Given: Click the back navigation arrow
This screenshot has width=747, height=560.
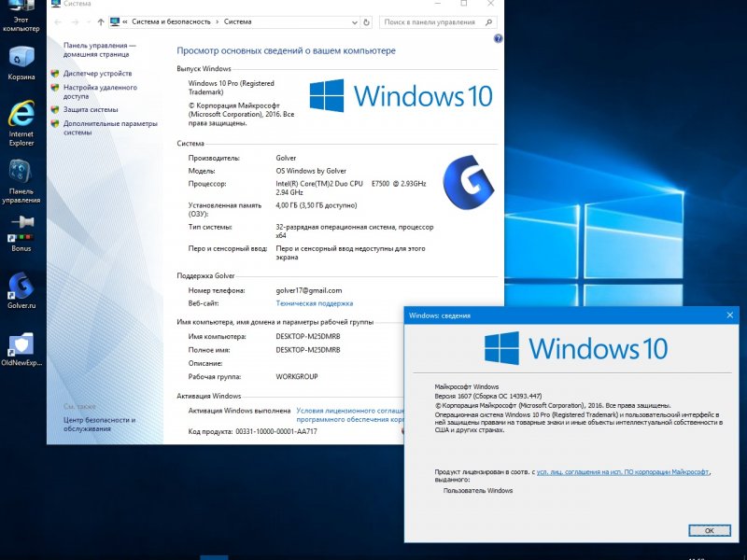Looking at the screenshot, I should 58,21.
